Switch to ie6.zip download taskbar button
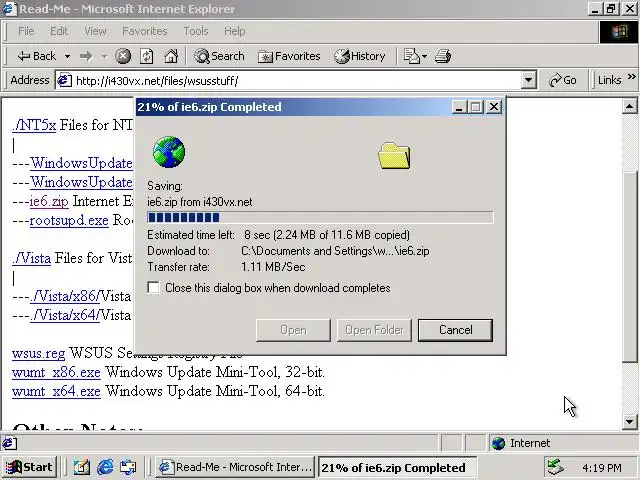640x480 pixels. (x=398, y=467)
